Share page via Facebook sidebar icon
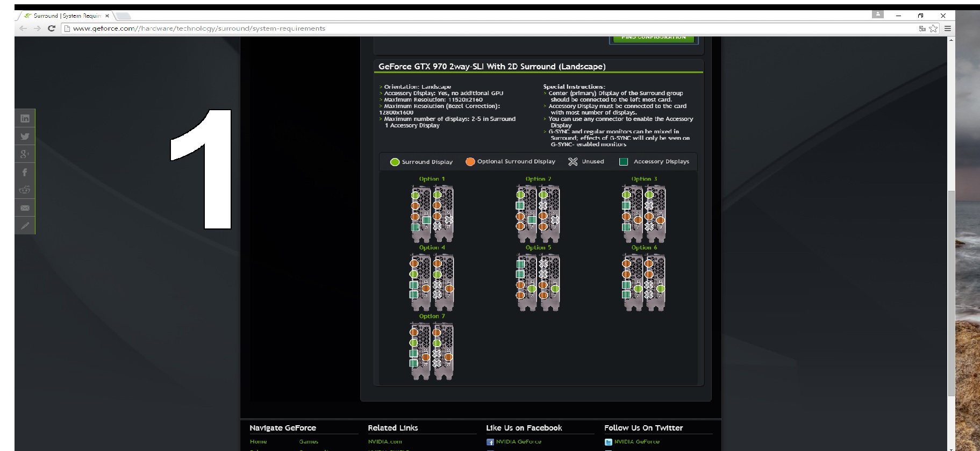This screenshot has width=980, height=451. pos(25,172)
